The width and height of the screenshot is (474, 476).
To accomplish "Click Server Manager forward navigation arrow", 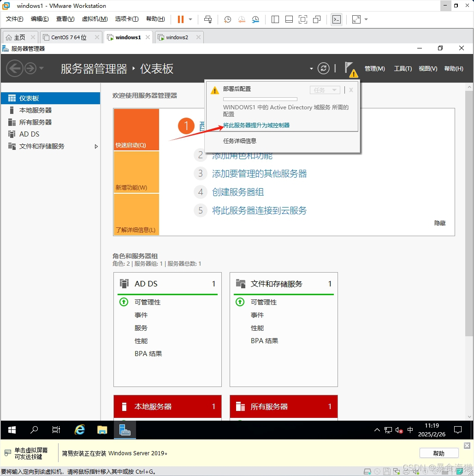I will click(x=30, y=68).
